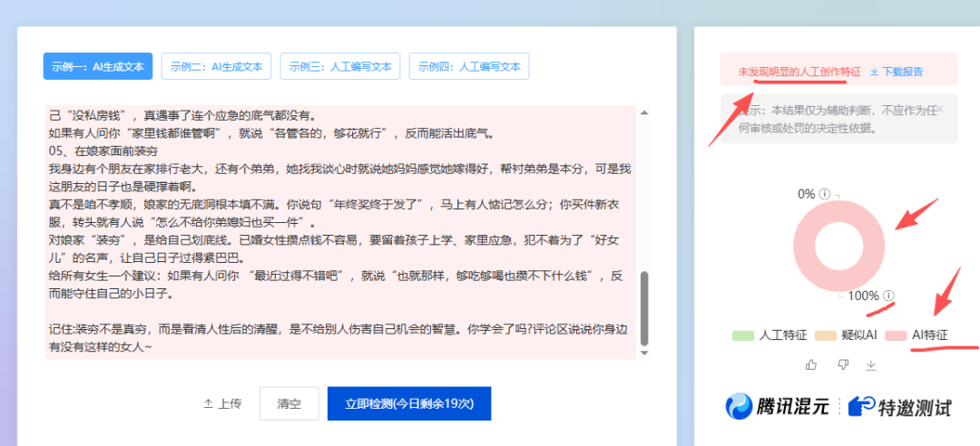
Task: Select the 示例一:AI生成文本 tab
Action: pyautogui.click(x=98, y=66)
